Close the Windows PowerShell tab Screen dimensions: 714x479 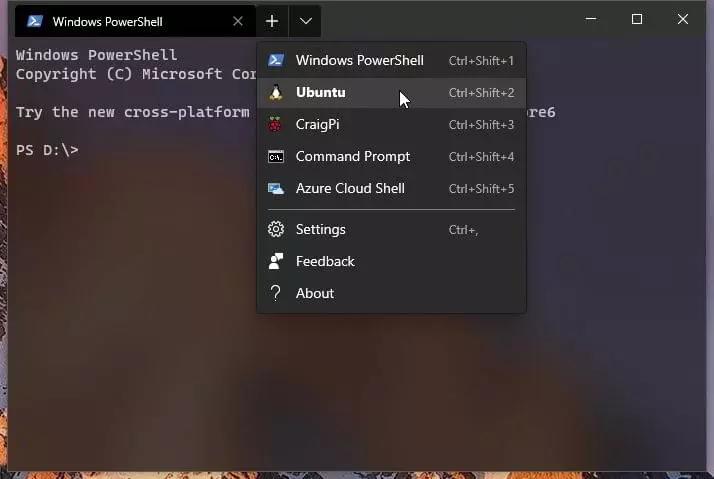(x=238, y=21)
